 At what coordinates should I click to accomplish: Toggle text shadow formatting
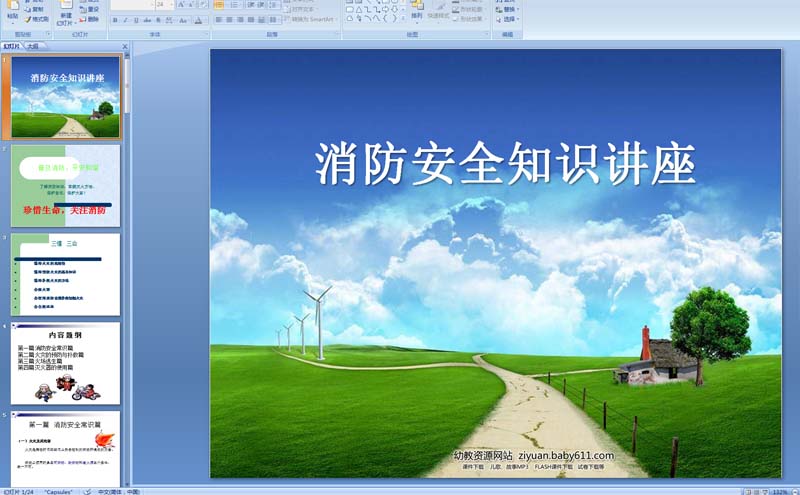pos(159,20)
